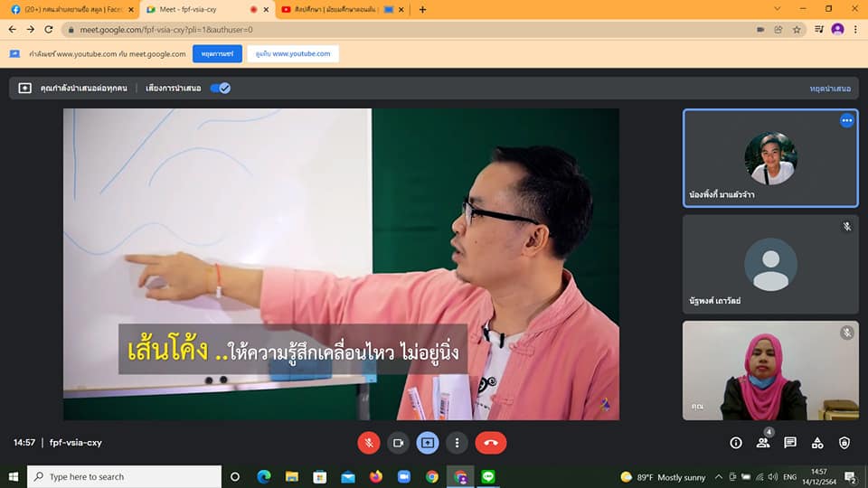Click the present screen icon
The height and width of the screenshot is (488, 868).
coord(428,443)
